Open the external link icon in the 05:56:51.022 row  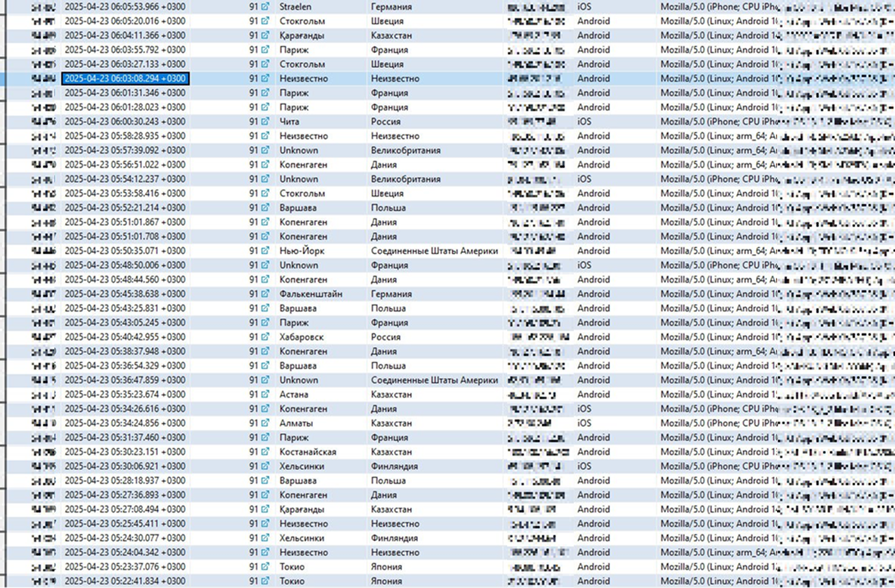click(x=265, y=165)
